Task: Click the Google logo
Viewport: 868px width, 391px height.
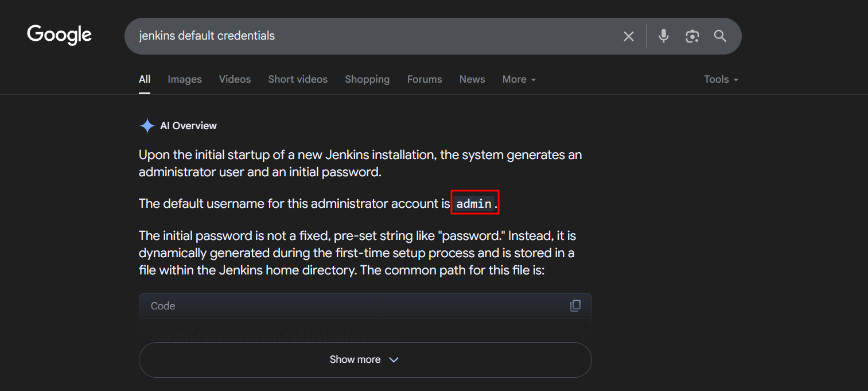Action: coord(59,35)
